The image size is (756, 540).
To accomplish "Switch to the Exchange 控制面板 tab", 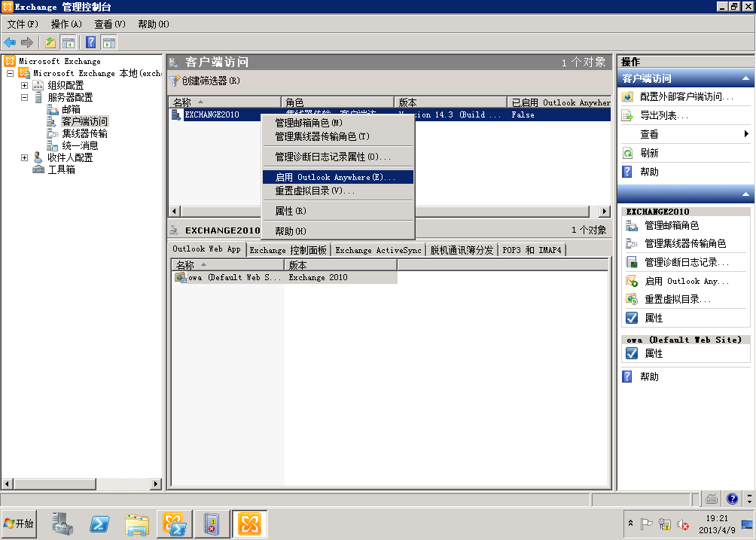I will coord(288,250).
